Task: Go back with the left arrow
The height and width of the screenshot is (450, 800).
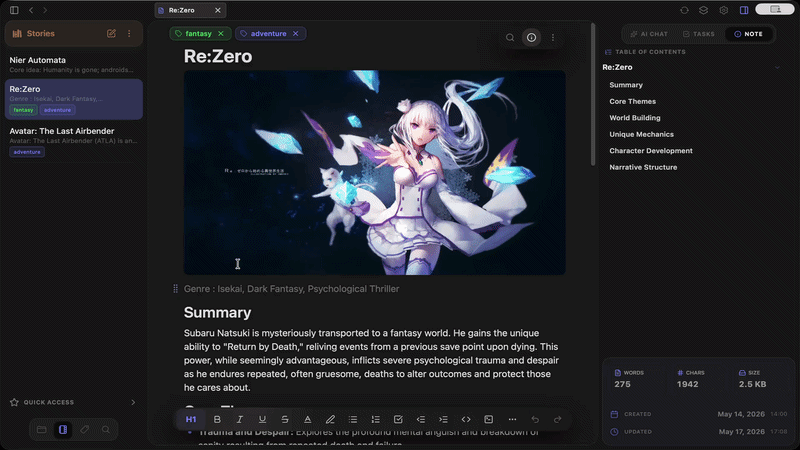Action: pos(31,10)
